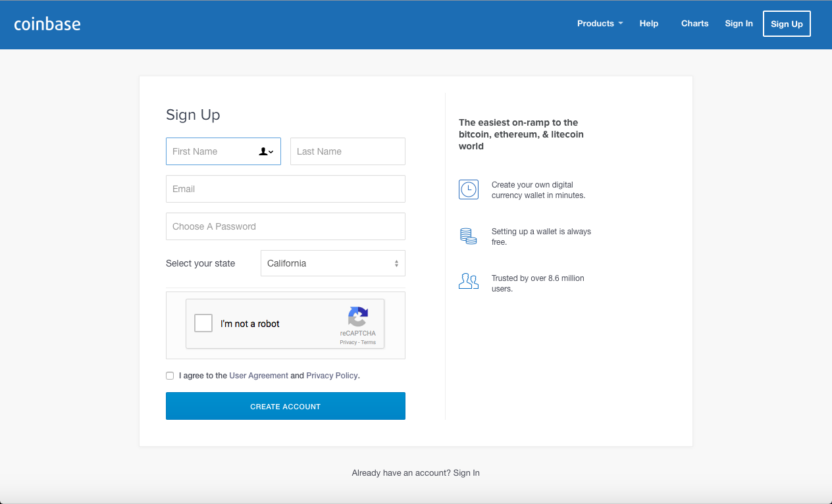Open reCAPTCHA Privacy link
Screen dimensions: 832x504
[x=348, y=342]
